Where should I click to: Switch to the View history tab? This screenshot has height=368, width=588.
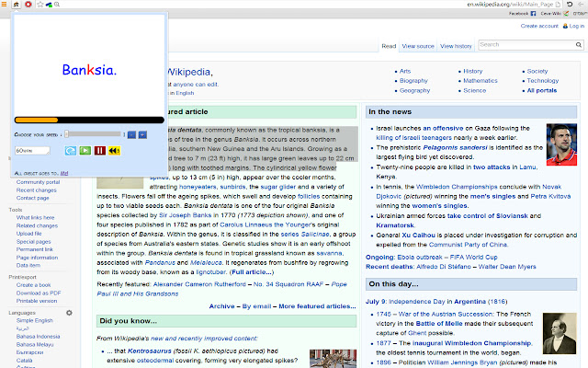click(x=456, y=46)
